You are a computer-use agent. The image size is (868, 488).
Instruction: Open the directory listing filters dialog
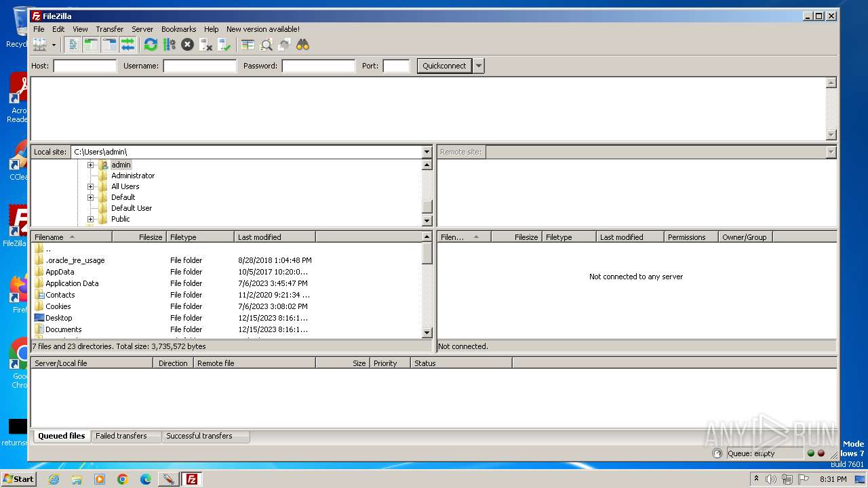[x=248, y=45]
